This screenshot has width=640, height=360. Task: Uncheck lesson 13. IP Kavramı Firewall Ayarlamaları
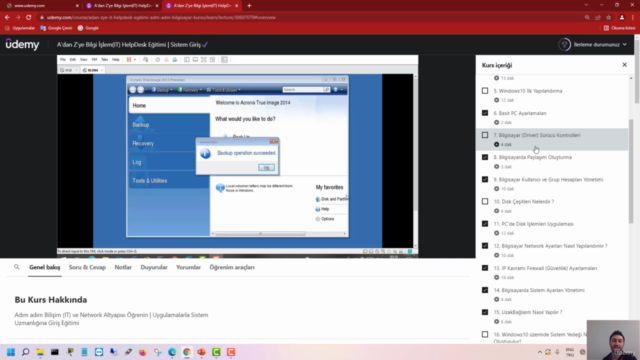[x=485, y=268]
